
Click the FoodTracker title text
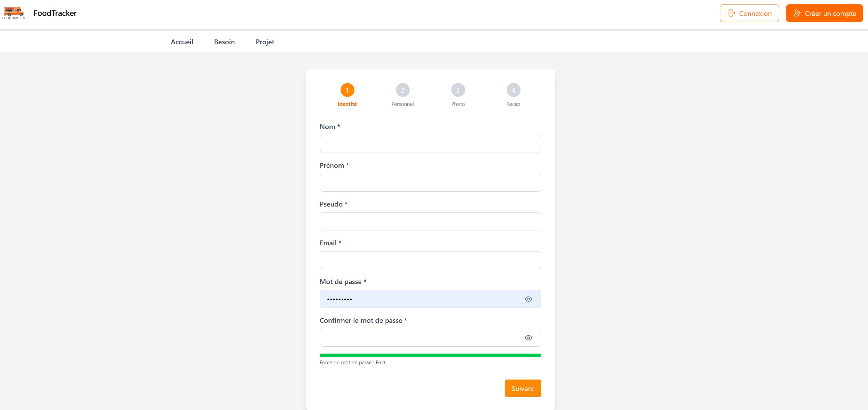[x=55, y=13]
